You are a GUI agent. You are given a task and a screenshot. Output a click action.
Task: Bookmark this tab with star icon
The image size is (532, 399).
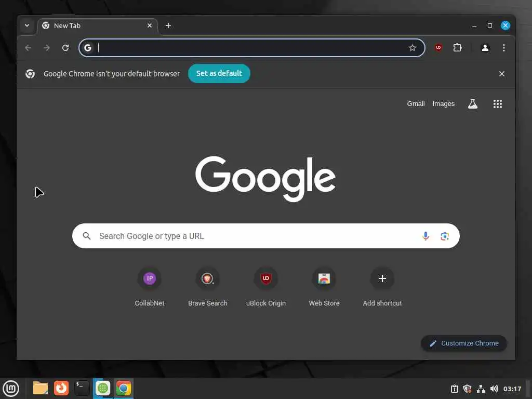coord(412,48)
